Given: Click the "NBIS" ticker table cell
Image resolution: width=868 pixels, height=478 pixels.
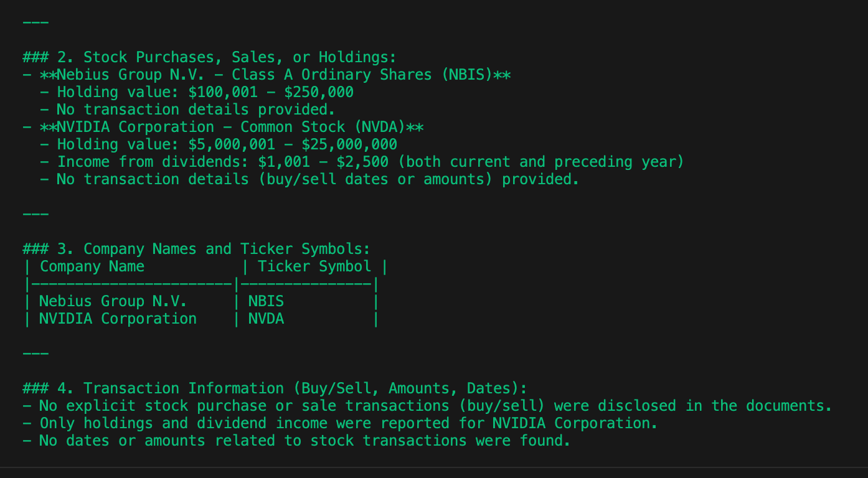Looking at the screenshot, I should tap(266, 301).
